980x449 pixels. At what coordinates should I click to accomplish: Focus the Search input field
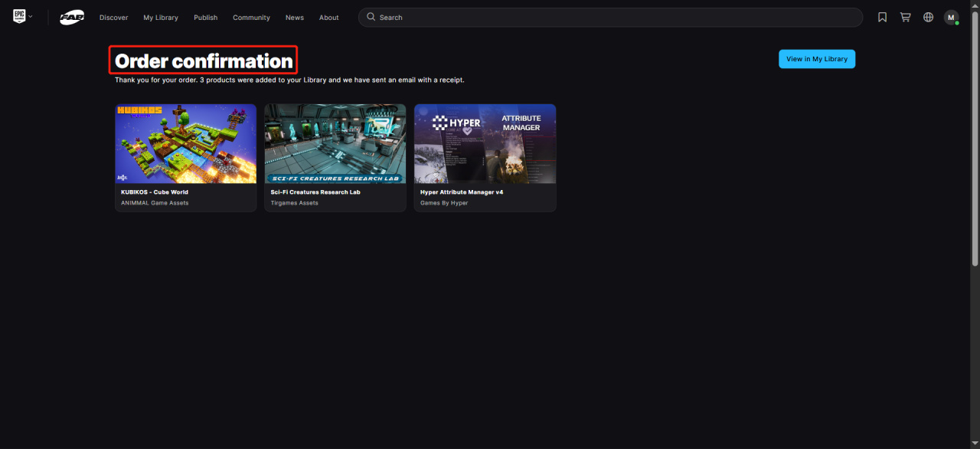(x=610, y=18)
